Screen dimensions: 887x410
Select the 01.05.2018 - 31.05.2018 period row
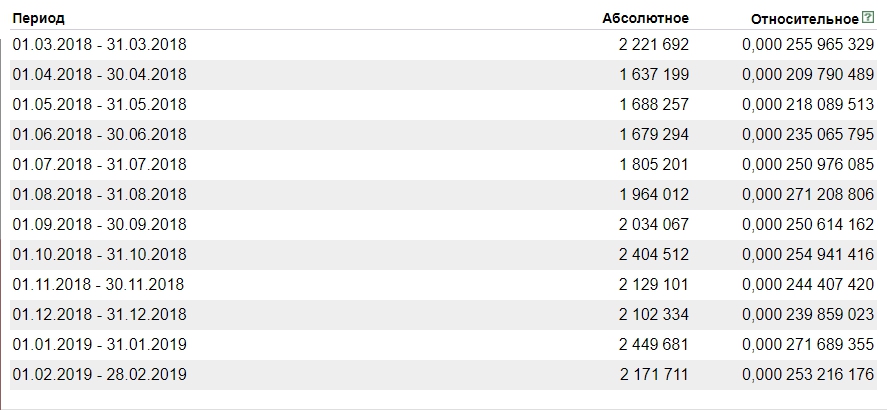(444, 105)
